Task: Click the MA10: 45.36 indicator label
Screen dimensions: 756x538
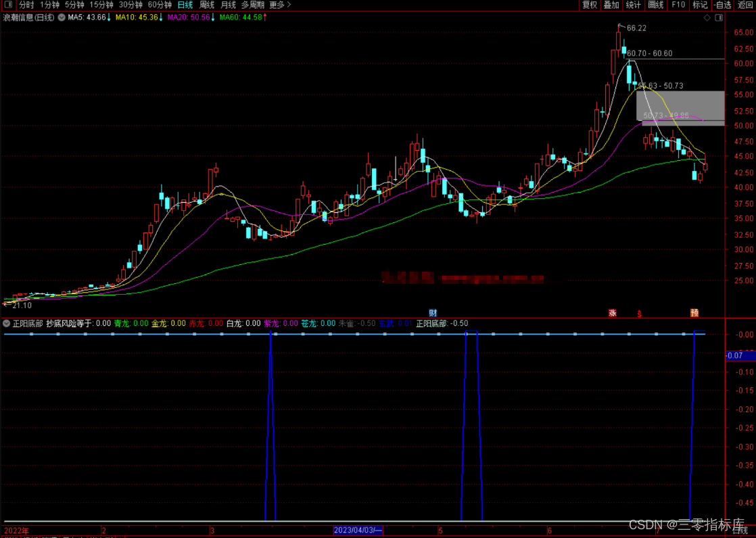Action: (139, 18)
